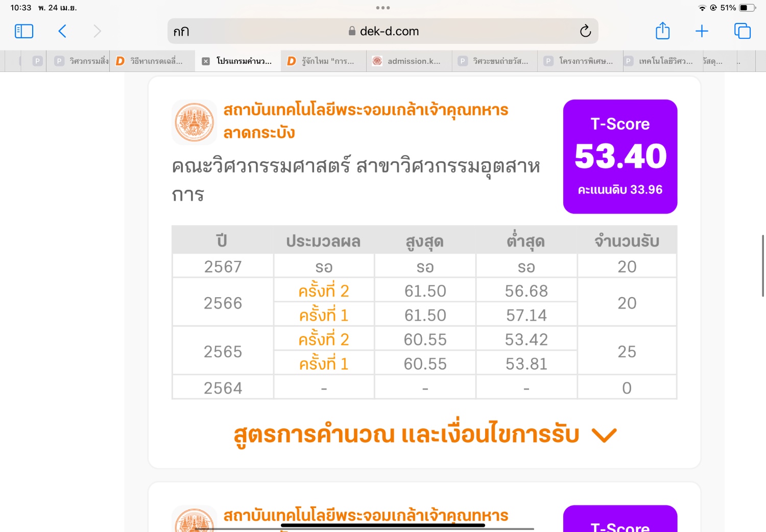This screenshot has width=766, height=532.
Task: Click the minimum score '56.68' cell
Action: pyautogui.click(x=526, y=291)
